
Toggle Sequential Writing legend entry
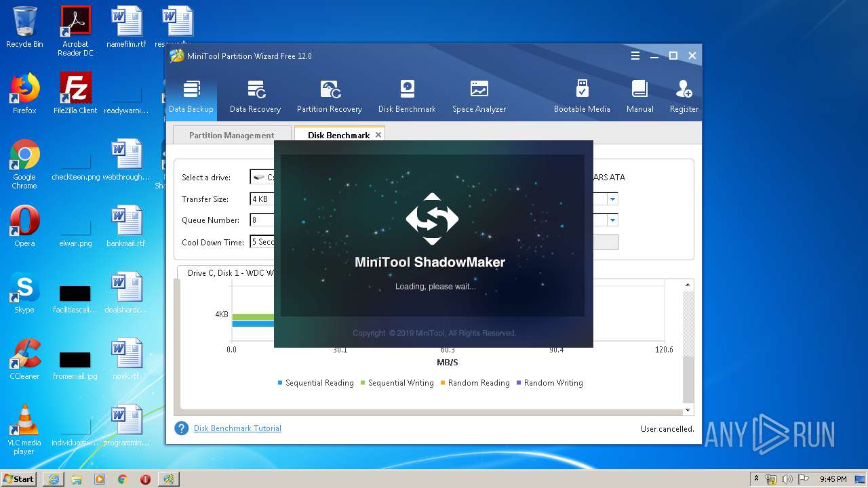397,383
